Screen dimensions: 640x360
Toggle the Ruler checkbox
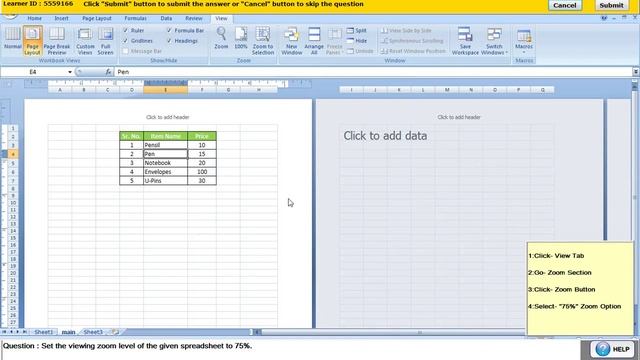(x=126, y=31)
